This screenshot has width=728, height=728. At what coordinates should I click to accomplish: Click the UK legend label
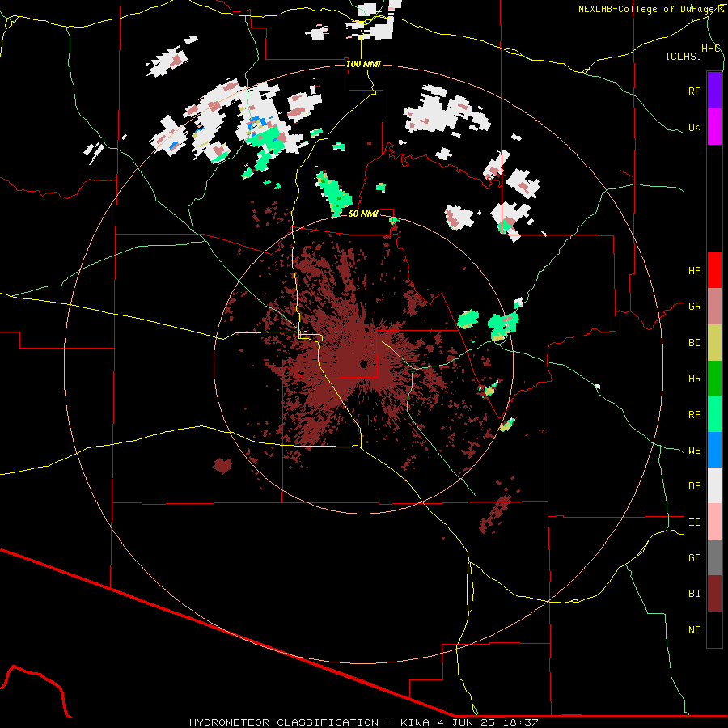tap(694, 128)
